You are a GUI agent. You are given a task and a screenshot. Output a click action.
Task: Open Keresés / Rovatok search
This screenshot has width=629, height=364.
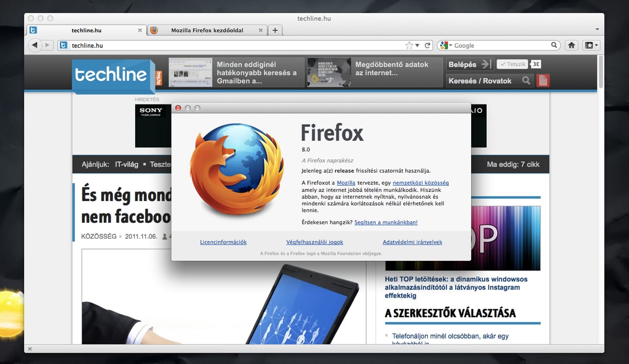(489, 80)
